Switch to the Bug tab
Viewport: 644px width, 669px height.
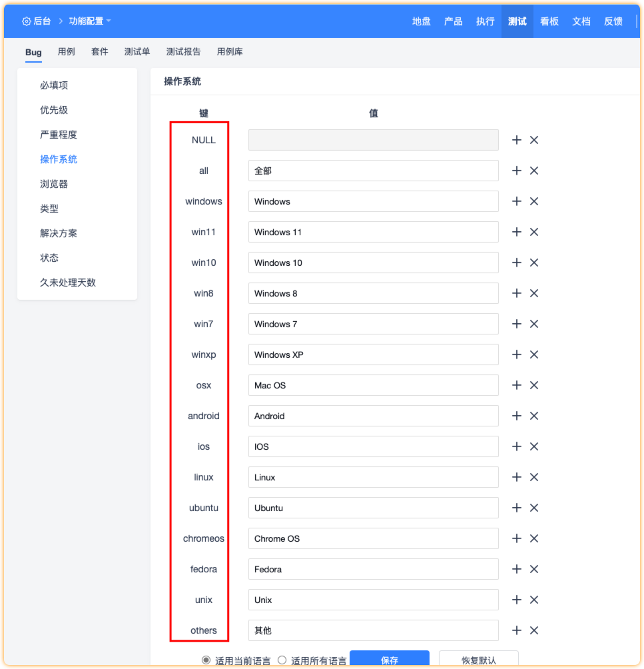point(33,52)
